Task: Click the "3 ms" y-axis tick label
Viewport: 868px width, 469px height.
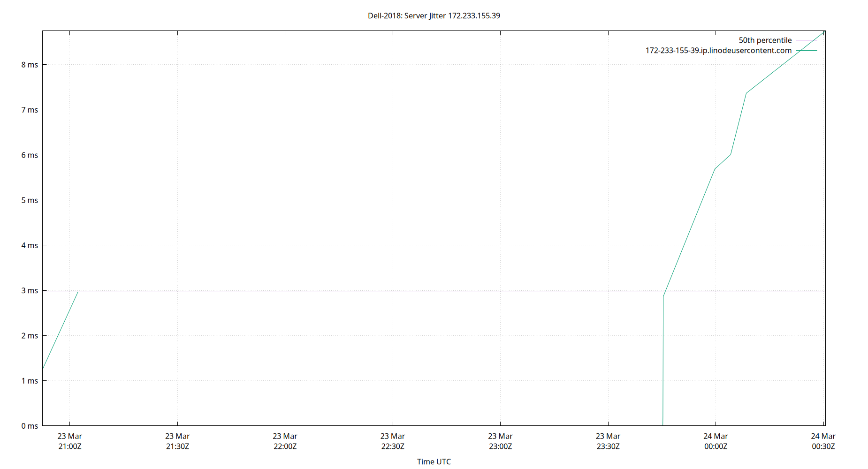Action: [29, 290]
